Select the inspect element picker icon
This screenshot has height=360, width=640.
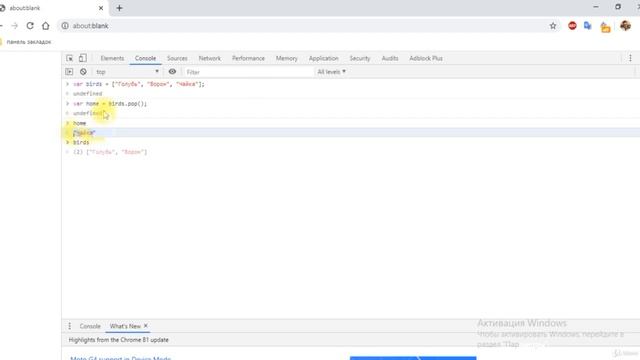70,58
